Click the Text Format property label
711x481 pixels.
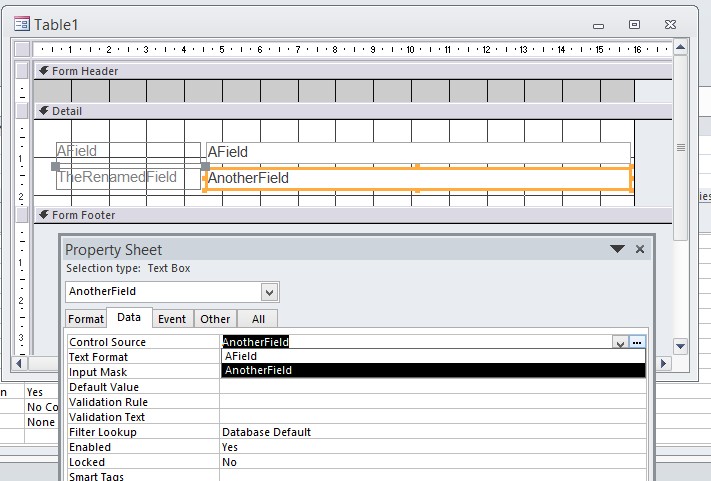pos(98,357)
